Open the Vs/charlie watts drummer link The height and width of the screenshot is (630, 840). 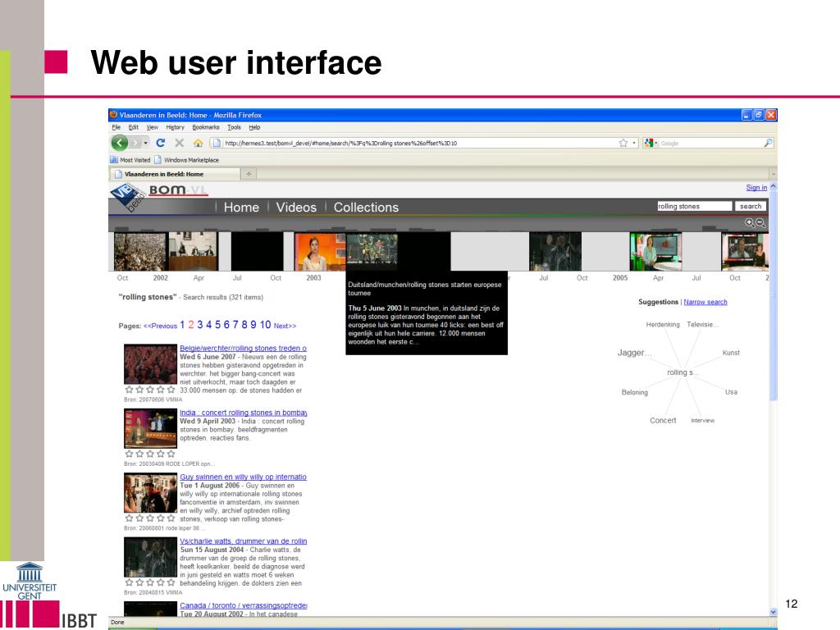pos(243,541)
